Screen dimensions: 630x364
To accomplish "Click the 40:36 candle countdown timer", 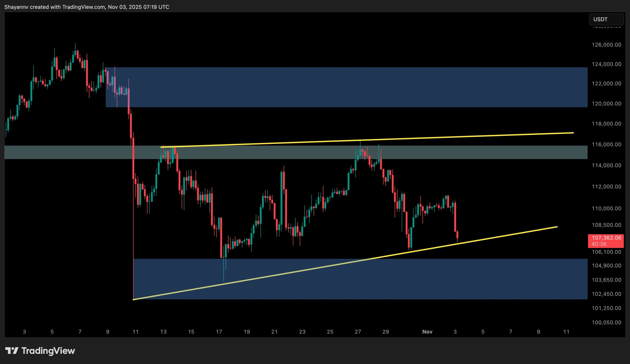I will 599,244.
